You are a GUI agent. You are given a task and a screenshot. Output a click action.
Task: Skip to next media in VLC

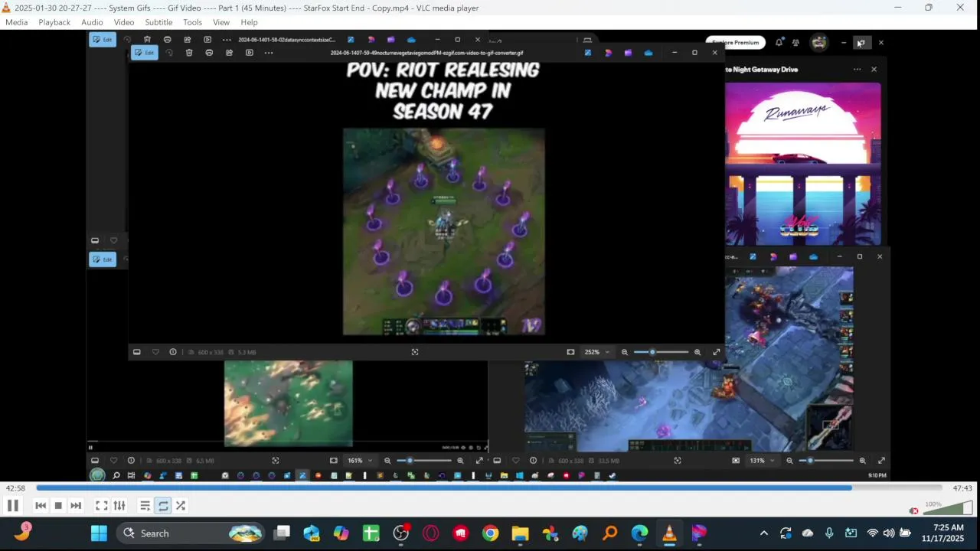(x=76, y=505)
